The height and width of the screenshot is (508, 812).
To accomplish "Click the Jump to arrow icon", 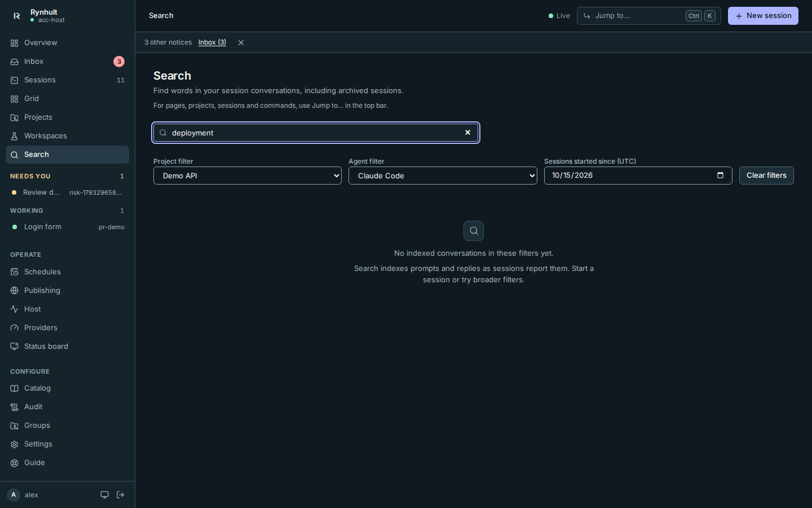I will tap(587, 16).
